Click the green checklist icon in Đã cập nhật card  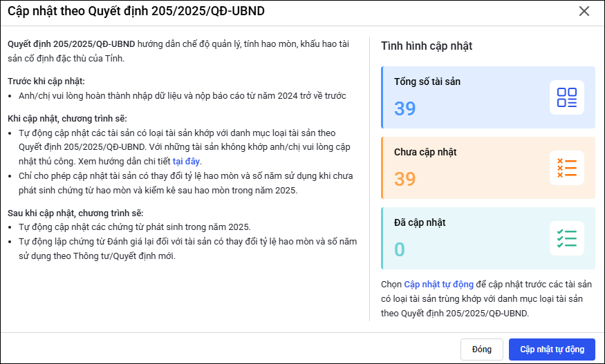(x=566, y=238)
